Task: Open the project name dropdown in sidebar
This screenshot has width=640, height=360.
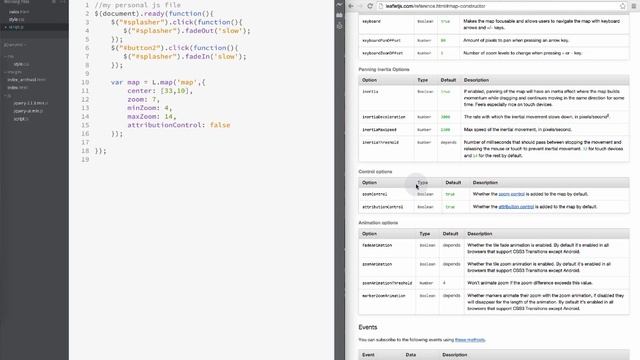Action: (x=15, y=45)
